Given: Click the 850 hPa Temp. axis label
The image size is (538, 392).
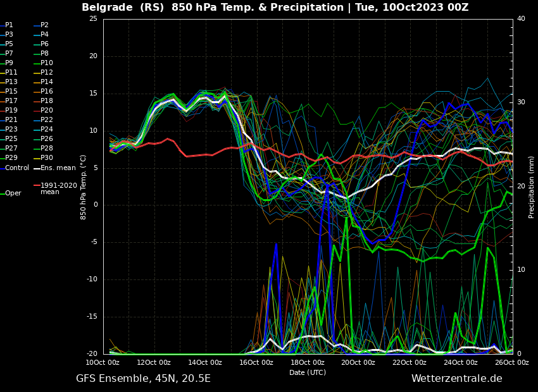Looking at the screenshot, I should tap(84, 187).
